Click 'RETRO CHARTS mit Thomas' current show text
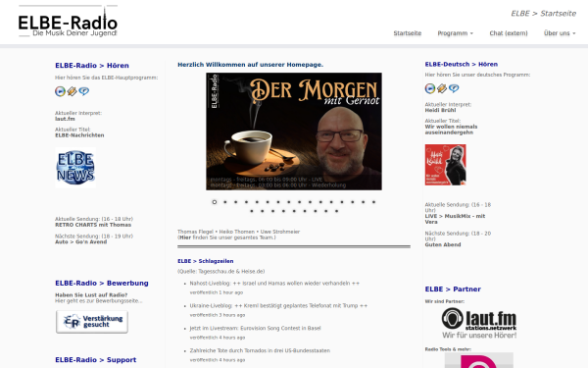 [93, 225]
